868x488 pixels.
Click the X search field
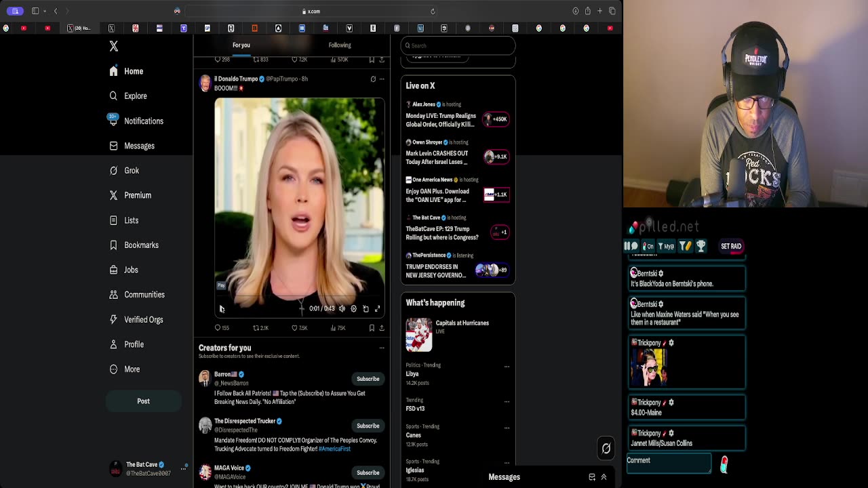click(x=458, y=45)
